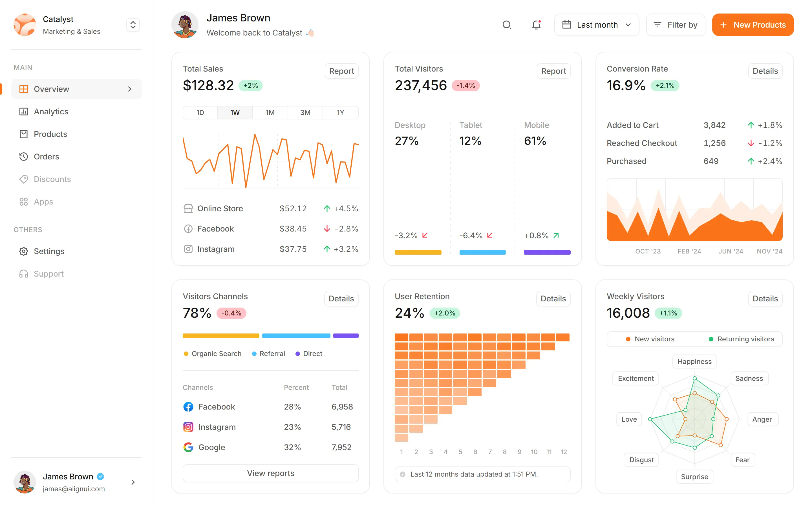Open the Last month date dropdown

(x=597, y=25)
